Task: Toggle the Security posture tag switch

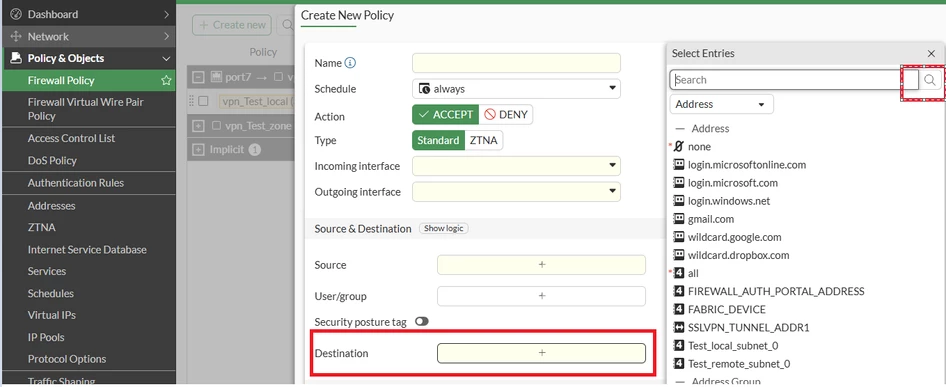Action: point(421,322)
